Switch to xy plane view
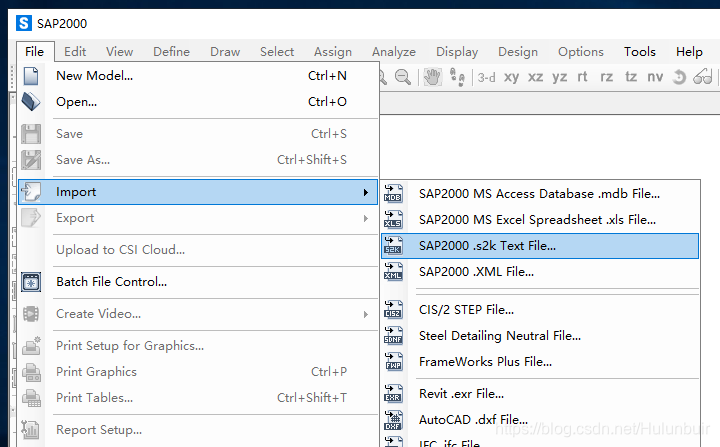The width and height of the screenshot is (720, 447). pyautogui.click(x=512, y=77)
